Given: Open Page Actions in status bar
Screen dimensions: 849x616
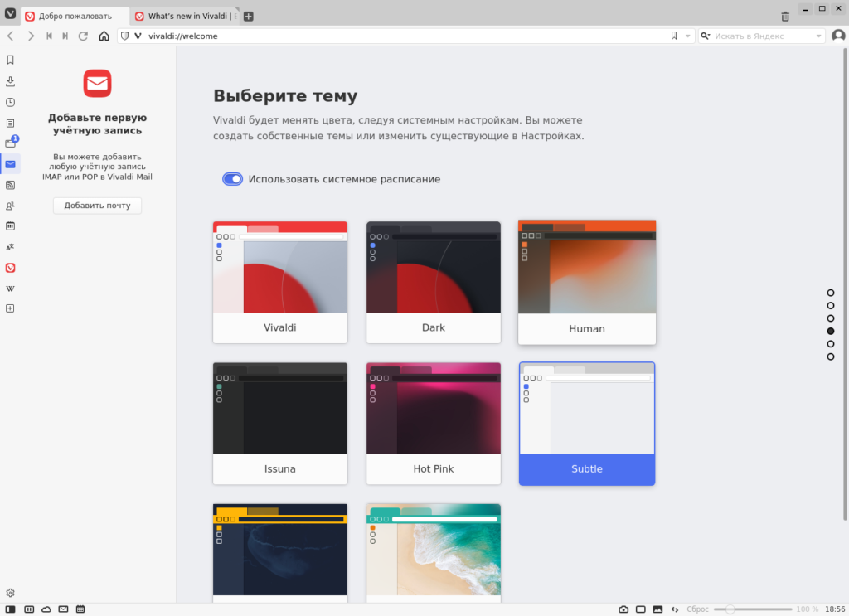Looking at the screenshot, I should [675, 609].
